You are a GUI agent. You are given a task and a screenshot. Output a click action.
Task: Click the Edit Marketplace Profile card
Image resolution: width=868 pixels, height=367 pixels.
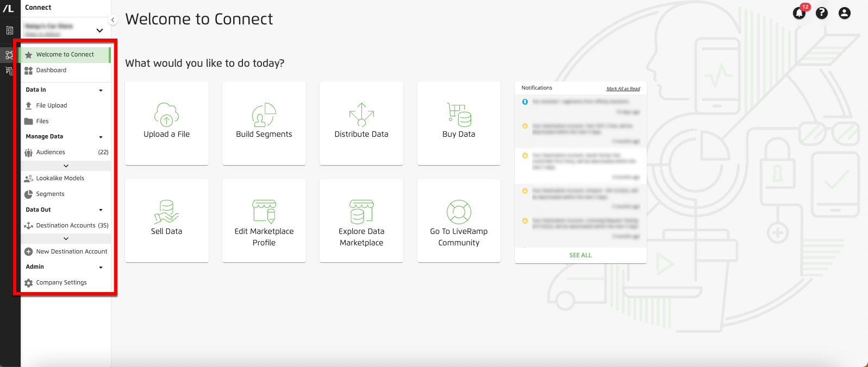pyautogui.click(x=264, y=221)
